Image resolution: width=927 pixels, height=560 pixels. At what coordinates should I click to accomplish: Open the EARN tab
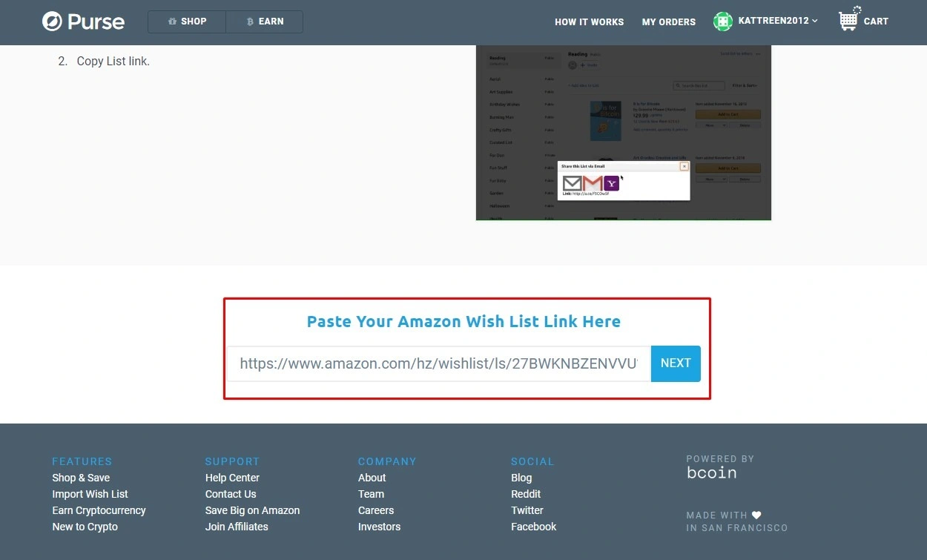(x=265, y=22)
